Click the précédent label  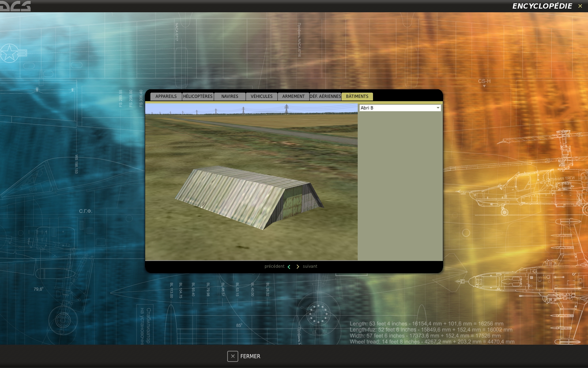pyautogui.click(x=274, y=266)
